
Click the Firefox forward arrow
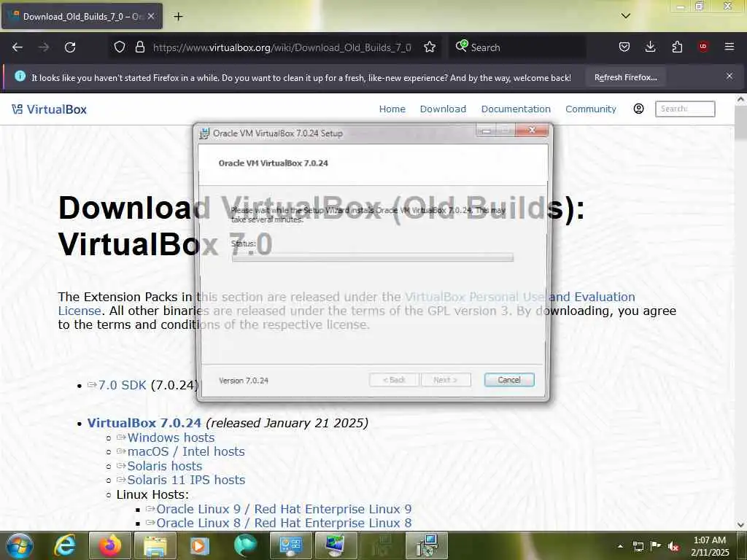pyautogui.click(x=44, y=47)
